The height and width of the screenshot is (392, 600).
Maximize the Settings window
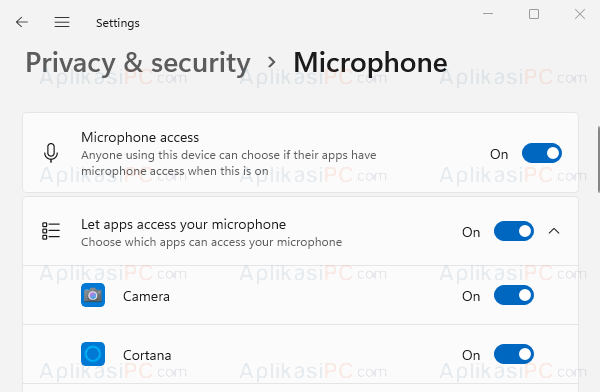pyautogui.click(x=534, y=14)
